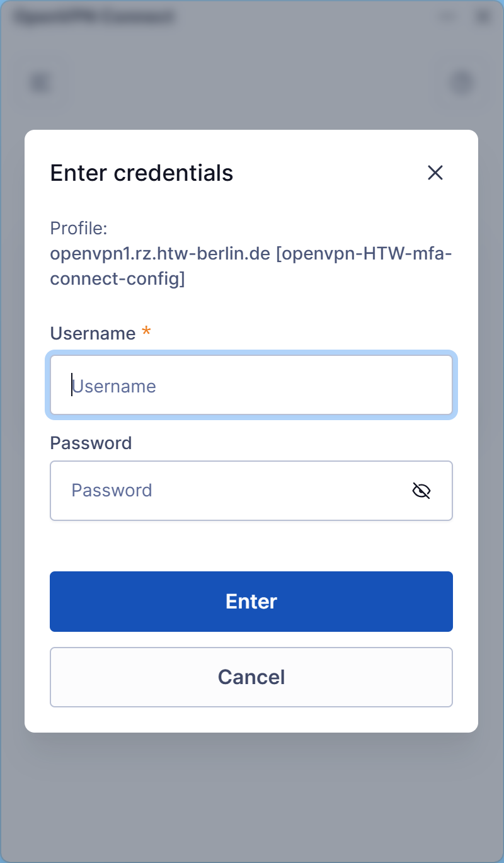
Task: Click the Password field label
Action: [x=91, y=443]
